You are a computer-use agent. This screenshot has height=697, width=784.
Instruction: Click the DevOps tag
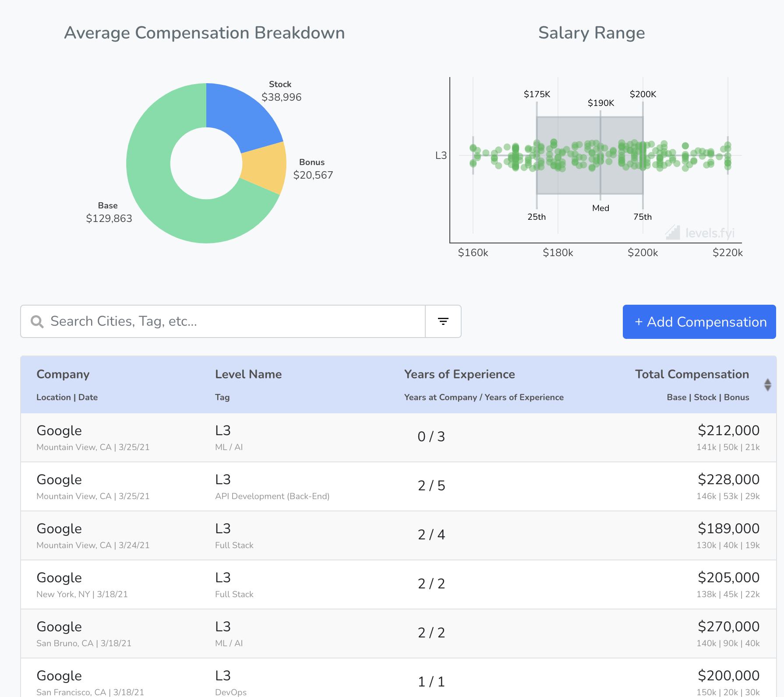[231, 692]
